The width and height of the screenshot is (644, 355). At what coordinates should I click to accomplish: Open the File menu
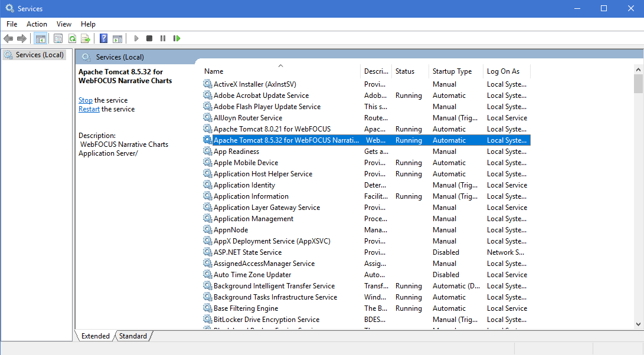12,24
